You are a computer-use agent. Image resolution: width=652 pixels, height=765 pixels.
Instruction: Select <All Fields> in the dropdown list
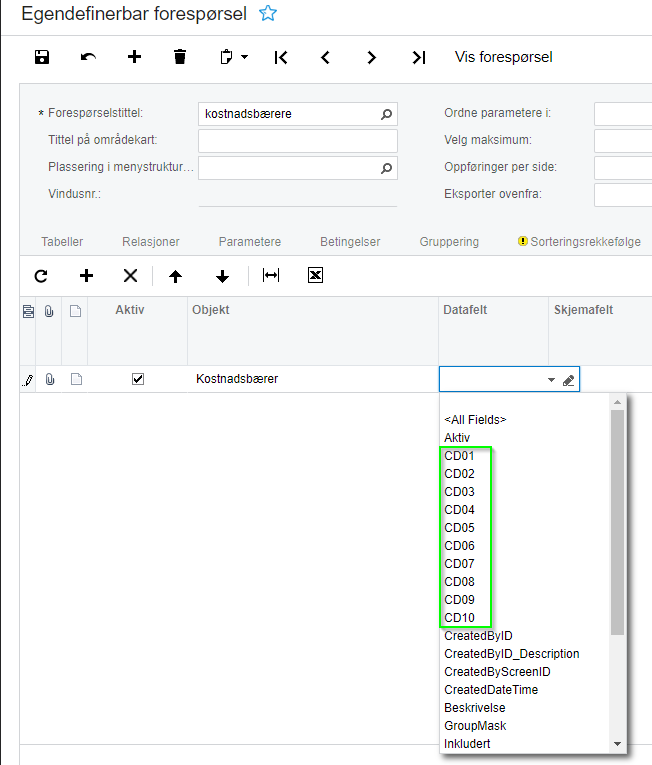pos(475,420)
